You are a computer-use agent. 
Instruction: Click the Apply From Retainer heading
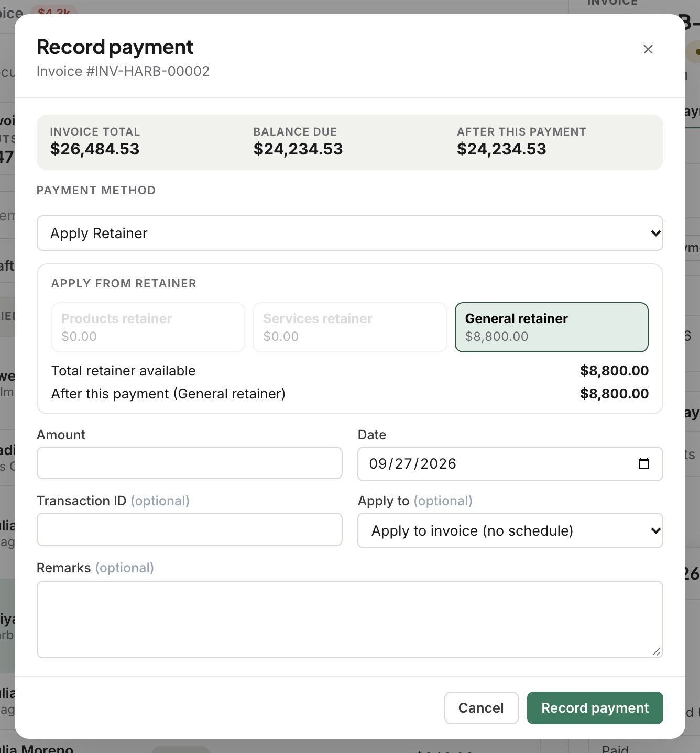pyautogui.click(x=124, y=283)
